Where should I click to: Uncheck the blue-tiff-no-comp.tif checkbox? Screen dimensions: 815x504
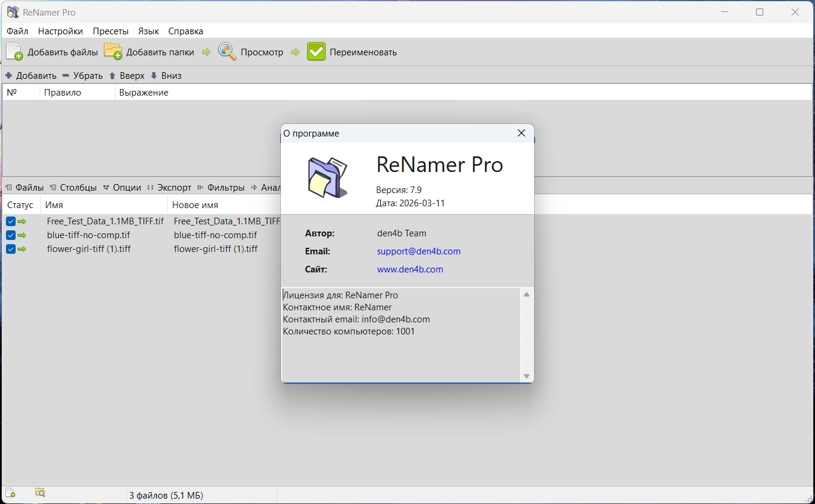click(x=11, y=235)
